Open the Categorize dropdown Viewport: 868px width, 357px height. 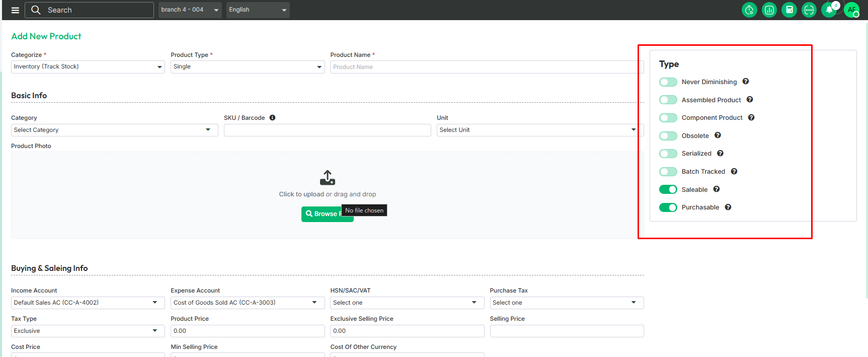click(88, 67)
